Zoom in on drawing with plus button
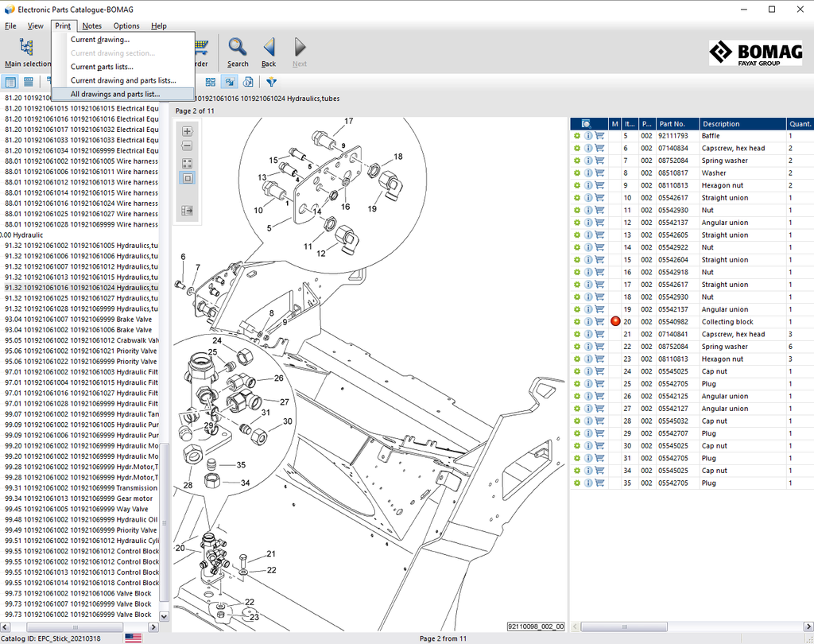This screenshot has height=644, width=814. (x=188, y=131)
